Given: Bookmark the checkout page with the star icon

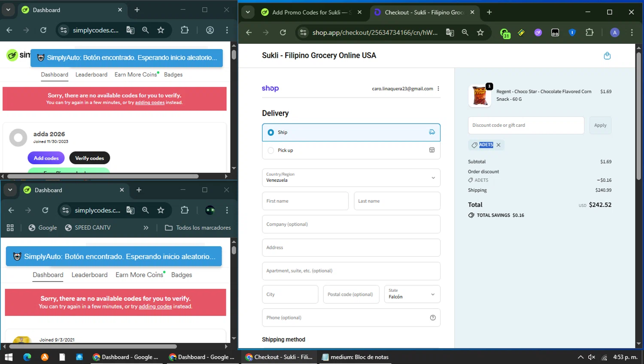Looking at the screenshot, I should (480, 33).
